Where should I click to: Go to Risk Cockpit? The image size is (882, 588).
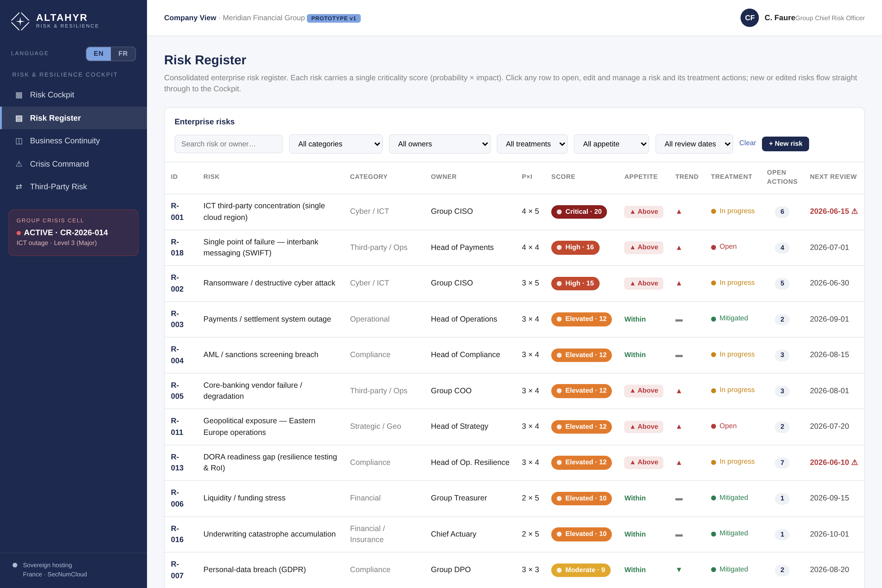[x=73, y=95]
